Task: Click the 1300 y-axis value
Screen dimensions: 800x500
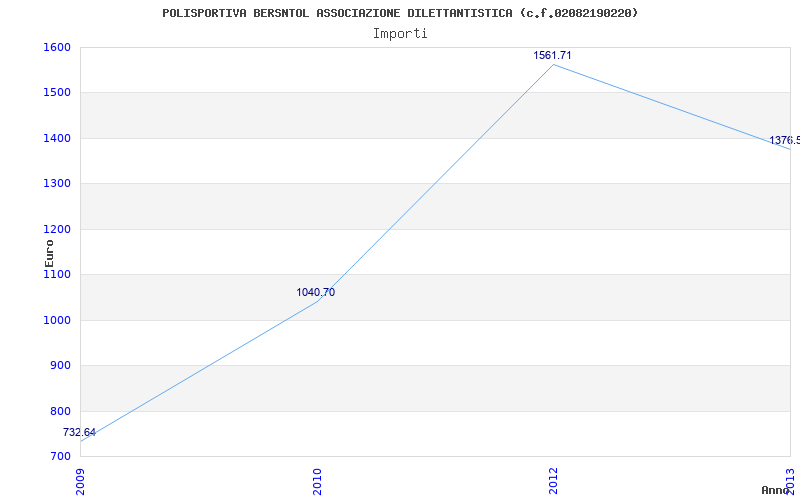Action: point(57,184)
